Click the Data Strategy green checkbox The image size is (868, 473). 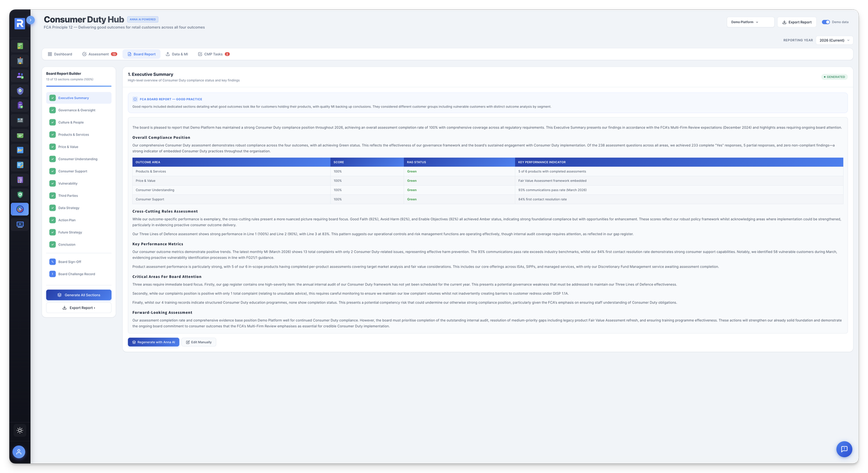pos(52,208)
